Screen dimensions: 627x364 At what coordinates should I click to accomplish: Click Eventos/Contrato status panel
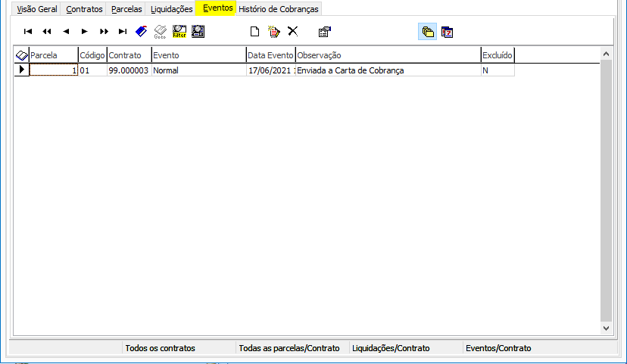[540, 348]
